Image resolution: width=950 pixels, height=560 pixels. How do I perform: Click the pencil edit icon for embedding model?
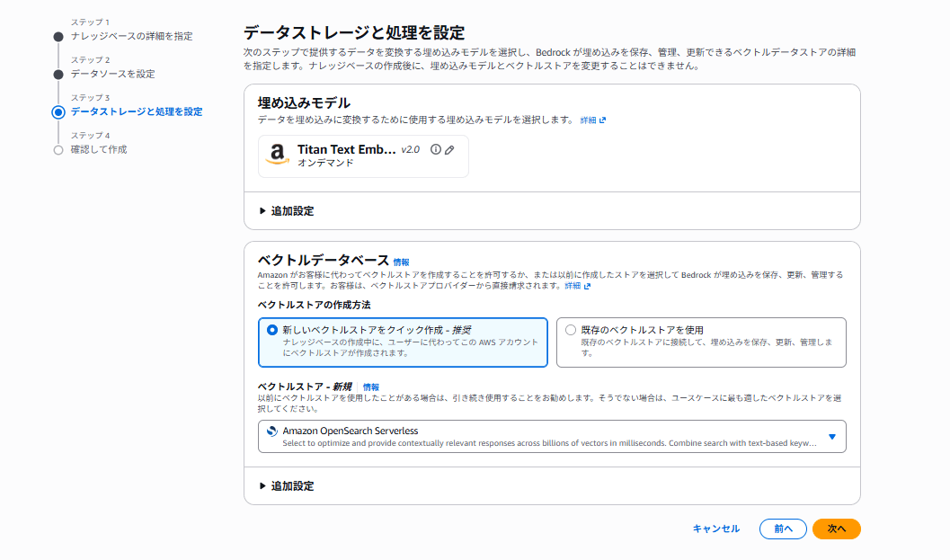coord(449,150)
